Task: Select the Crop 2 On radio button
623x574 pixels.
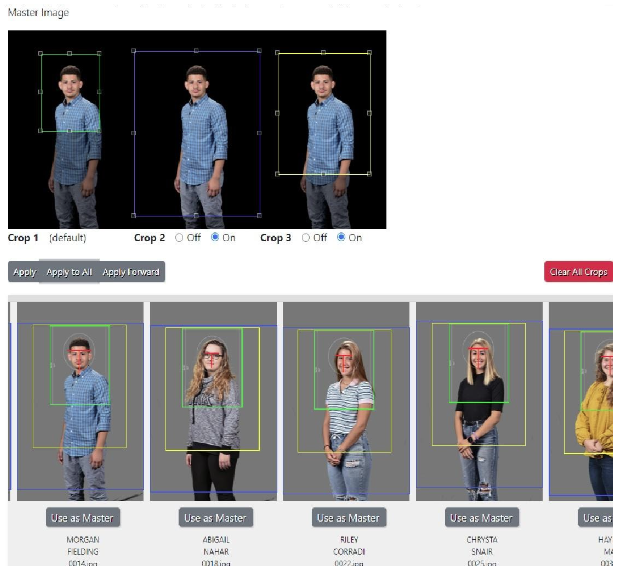Action: pyautogui.click(x=215, y=238)
